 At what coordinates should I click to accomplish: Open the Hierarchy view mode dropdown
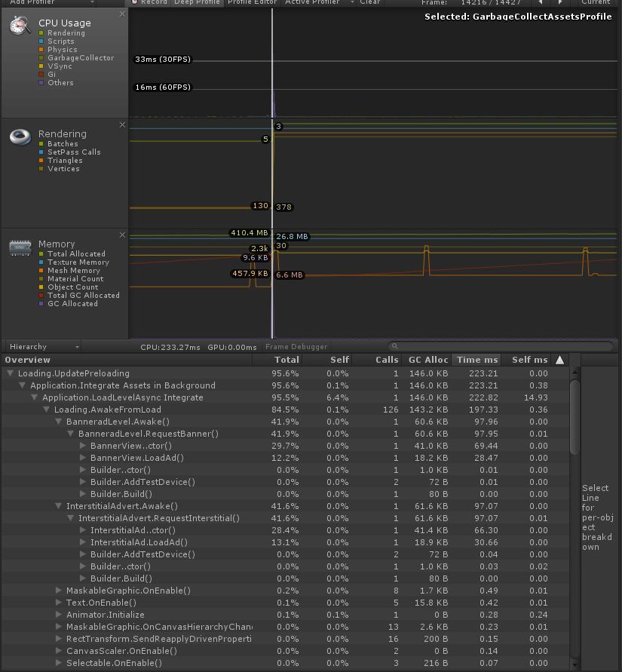[x=41, y=345]
